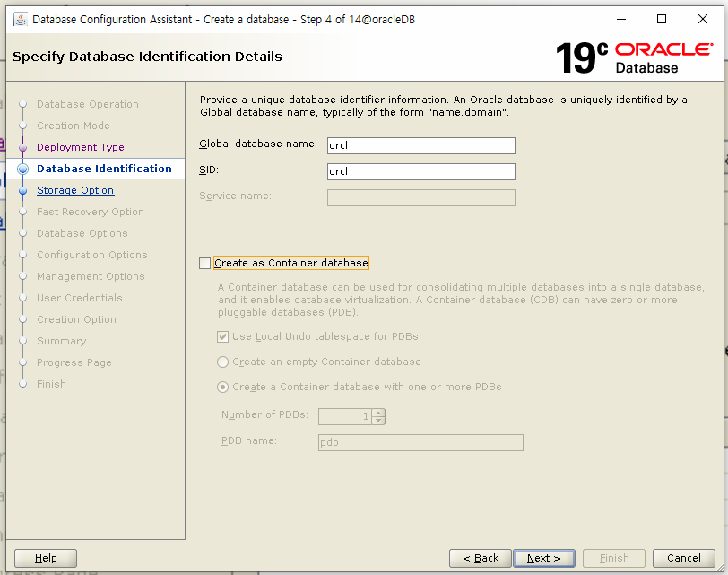Screen dimensions: 728x575
Task: Click Creation Option step label
Action: point(76,319)
